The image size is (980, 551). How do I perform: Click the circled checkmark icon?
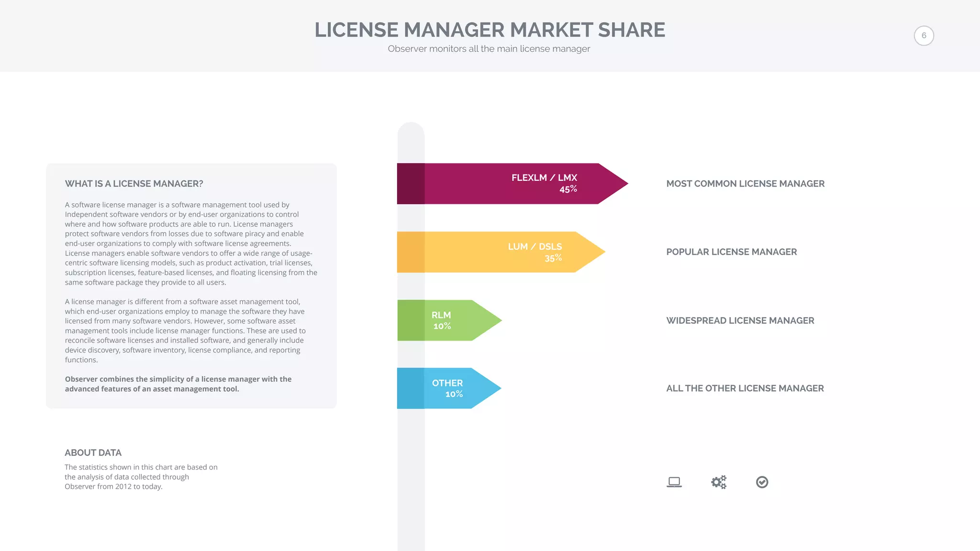[x=762, y=482]
